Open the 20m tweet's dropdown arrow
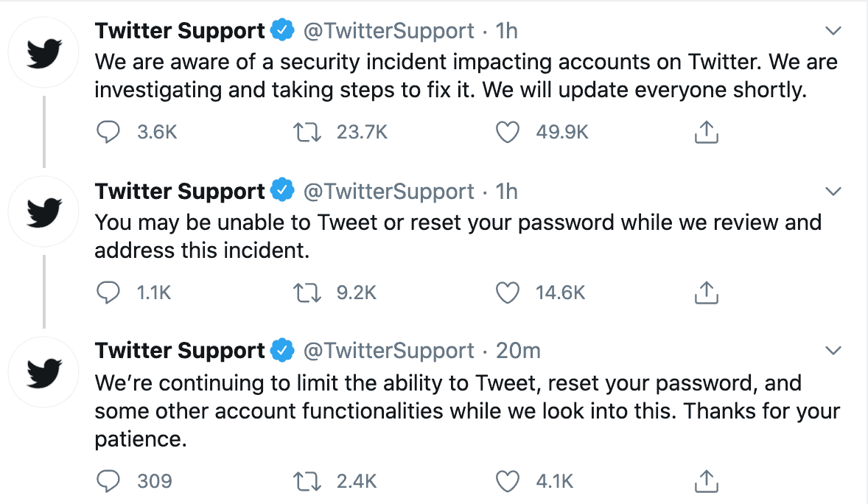The width and height of the screenshot is (868, 504). point(833,350)
